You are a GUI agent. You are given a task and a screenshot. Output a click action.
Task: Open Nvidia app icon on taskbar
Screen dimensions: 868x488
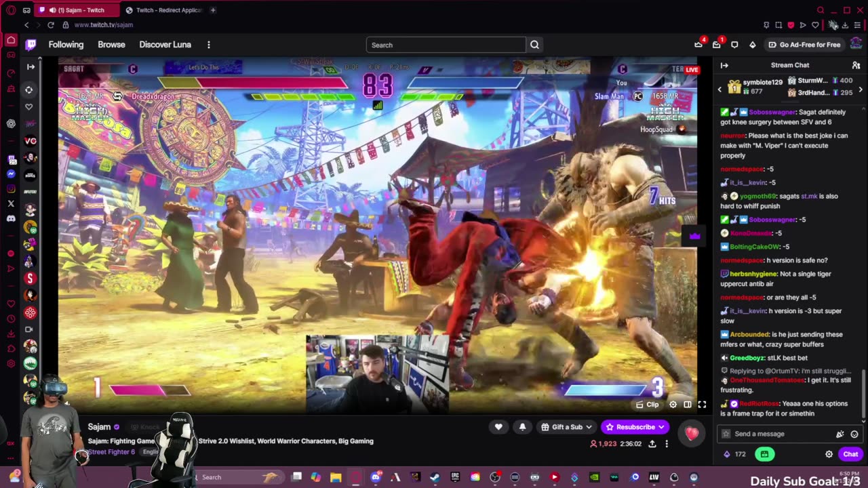tap(594, 477)
